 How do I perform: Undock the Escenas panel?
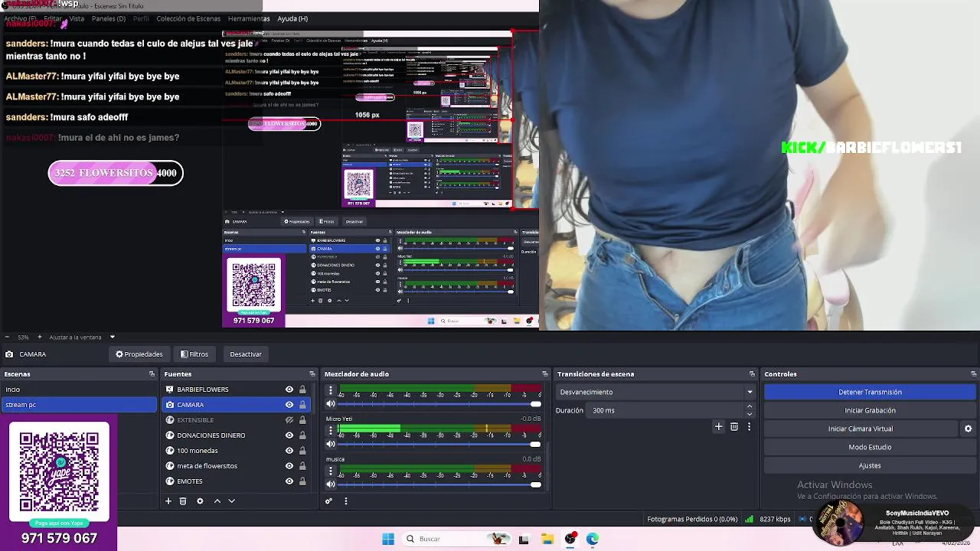tap(152, 374)
